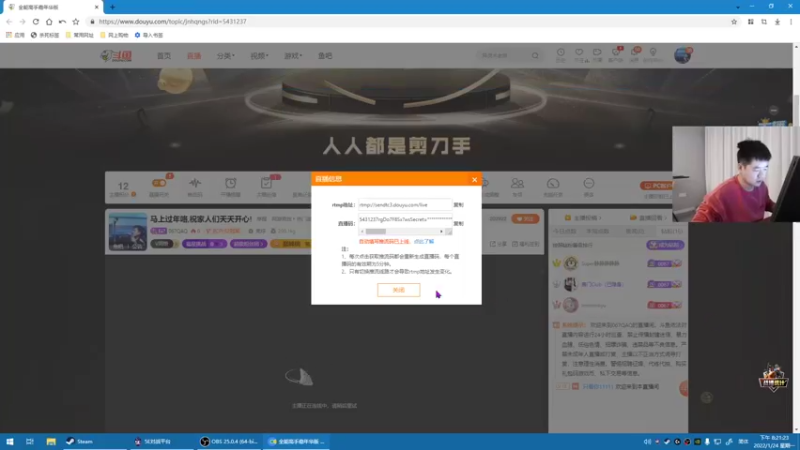Click the checklist task icon in toolbar
800x450 pixels.
click(x=266, y=183)
